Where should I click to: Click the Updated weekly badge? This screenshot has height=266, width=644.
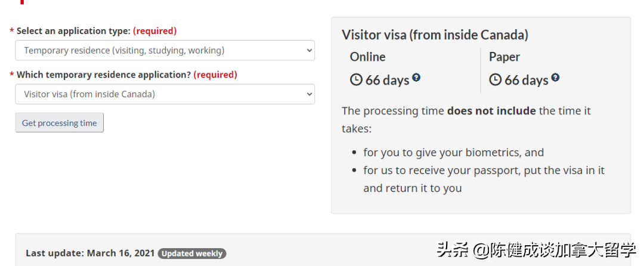[192, 253]
